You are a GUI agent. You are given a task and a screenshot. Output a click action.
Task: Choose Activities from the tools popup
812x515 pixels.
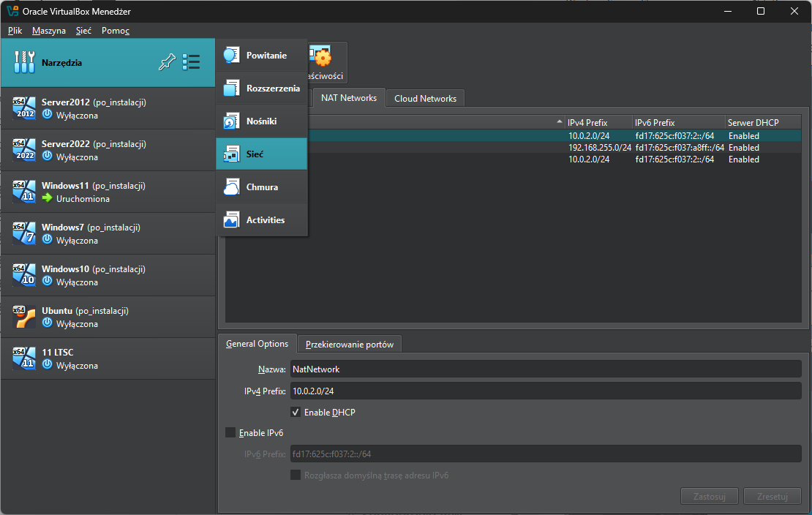tap(262, 219)
